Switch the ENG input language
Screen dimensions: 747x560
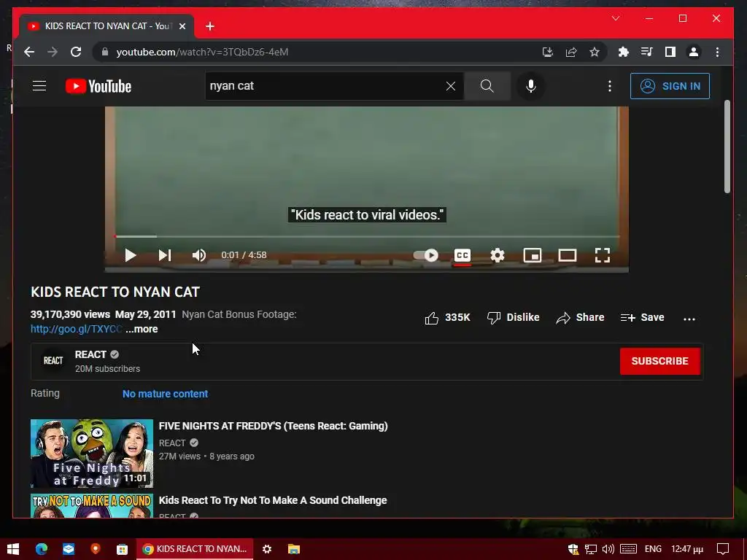[653, 549]
